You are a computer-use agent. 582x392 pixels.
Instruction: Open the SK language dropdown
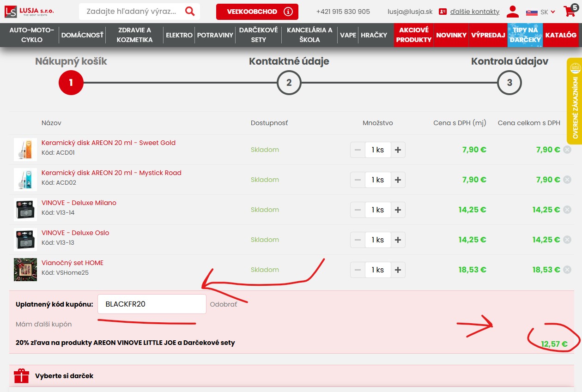pyautogui.click(x=543, y=12)
